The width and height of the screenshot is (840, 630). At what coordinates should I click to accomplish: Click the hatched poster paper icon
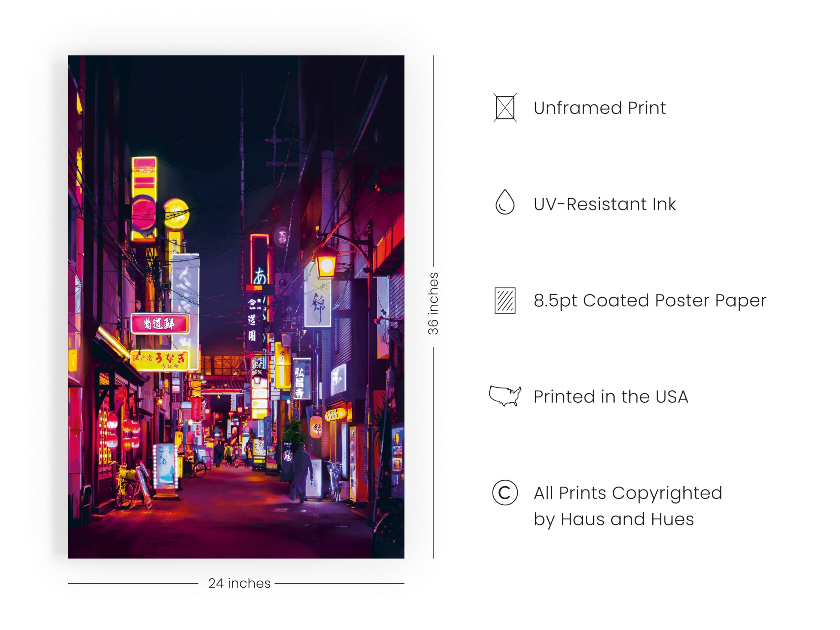505,300
